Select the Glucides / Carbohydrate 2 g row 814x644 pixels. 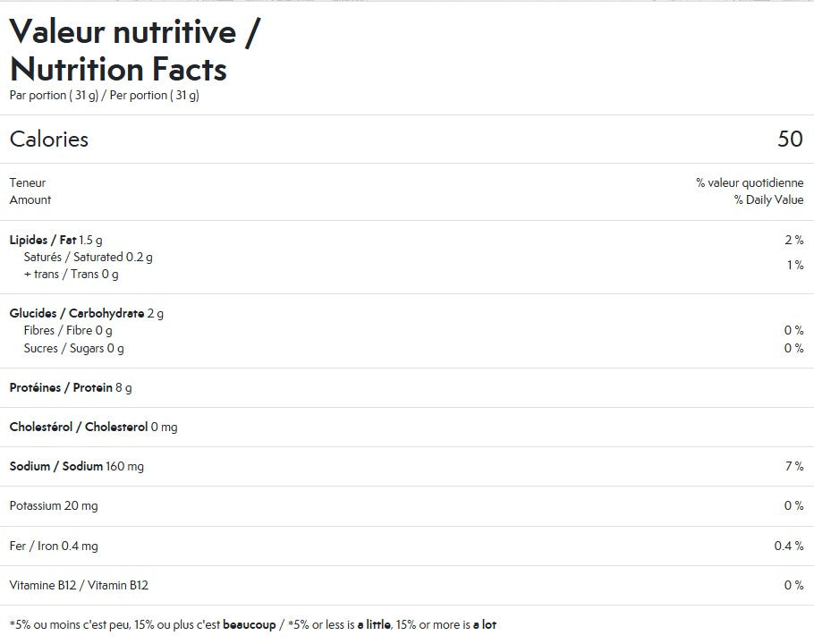pyautogui.click(x=86, y=314)
